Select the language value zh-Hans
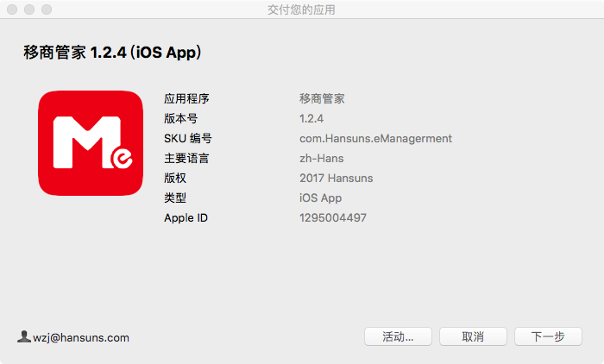Screen dimensions: 604x364 322,159
